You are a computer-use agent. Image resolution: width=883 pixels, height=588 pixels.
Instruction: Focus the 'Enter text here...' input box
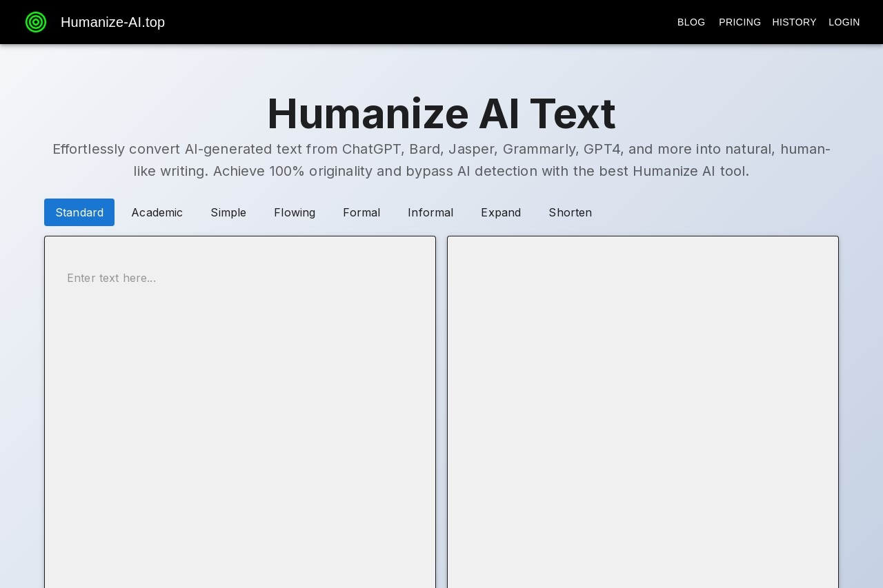(240, 412)
